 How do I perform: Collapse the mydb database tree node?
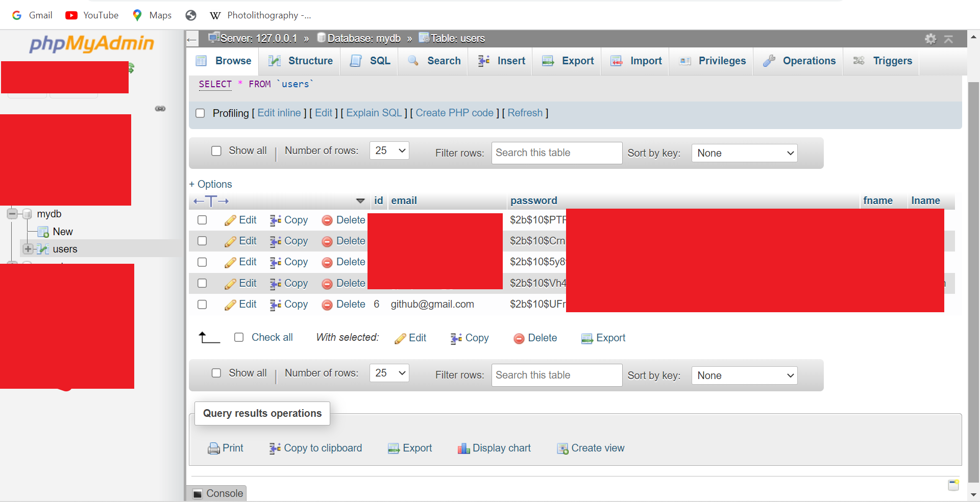(x=12, y=214)
